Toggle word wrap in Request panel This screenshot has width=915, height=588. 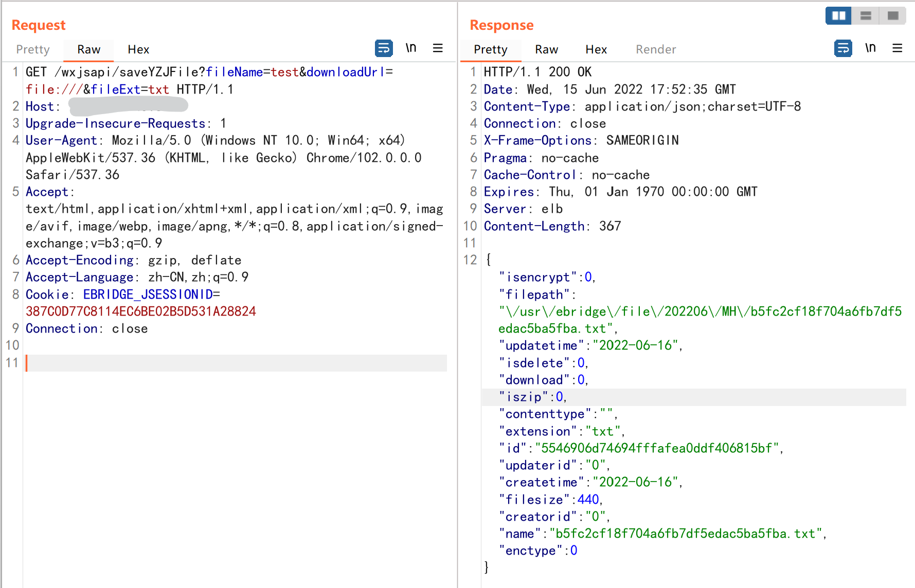coord(384,48)
